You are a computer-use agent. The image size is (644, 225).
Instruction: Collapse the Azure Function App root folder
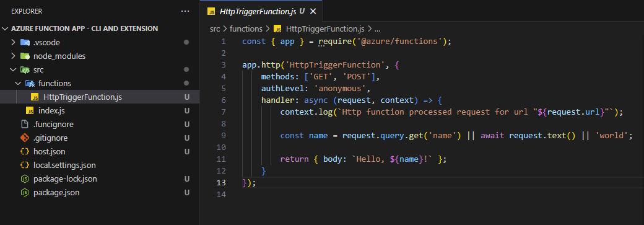click(6, 29)
